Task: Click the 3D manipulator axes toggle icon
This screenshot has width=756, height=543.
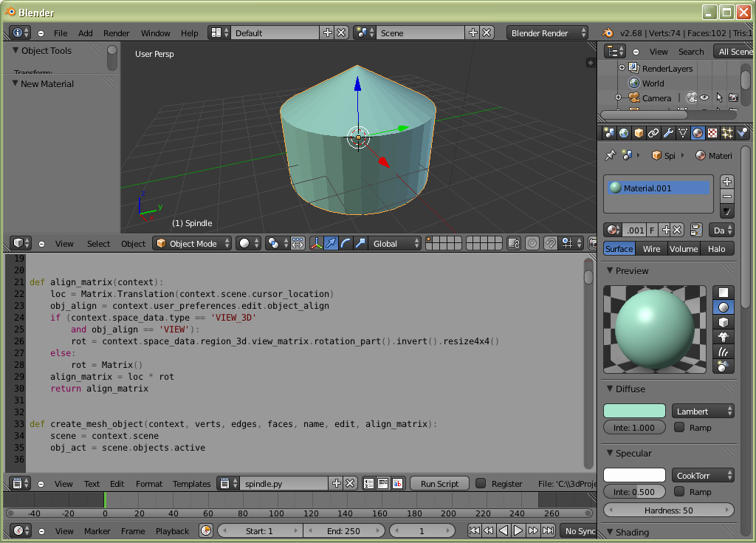Action: [x=316, y=243]
